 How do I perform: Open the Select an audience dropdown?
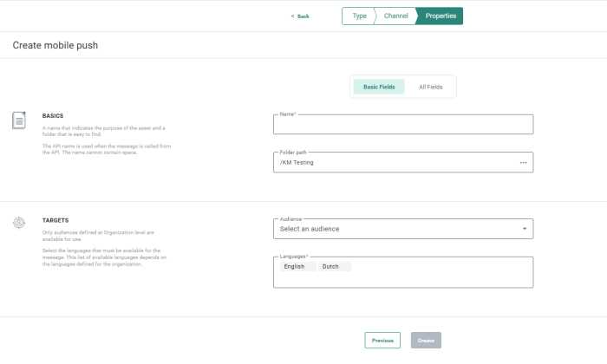(x=402, y=229)
